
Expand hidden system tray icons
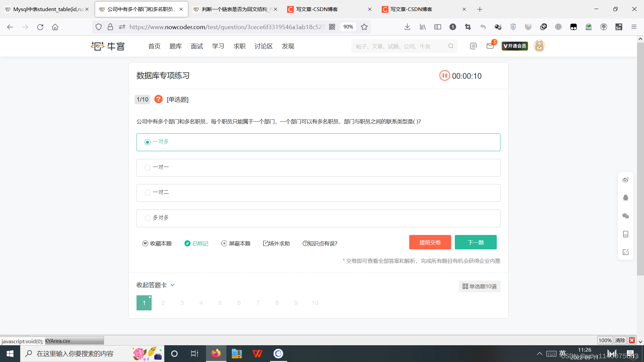coord(539,353)
